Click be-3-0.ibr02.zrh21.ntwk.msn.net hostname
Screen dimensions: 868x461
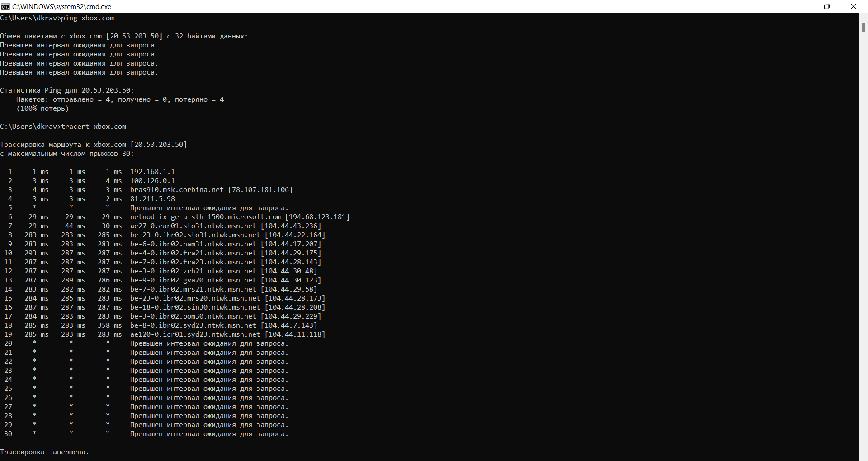click(x=193, y=271)
